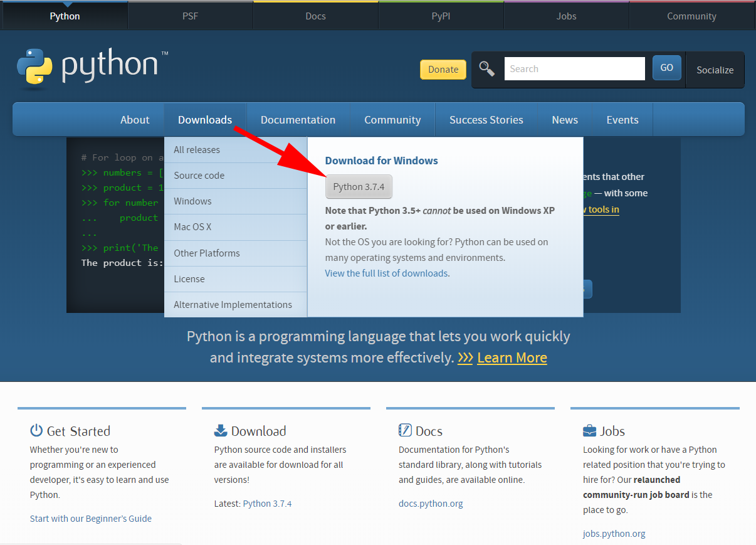Click the triple chevron before Learn More
Image resolution: width=756 pixels, height=545 pixels.
(465, 358)
